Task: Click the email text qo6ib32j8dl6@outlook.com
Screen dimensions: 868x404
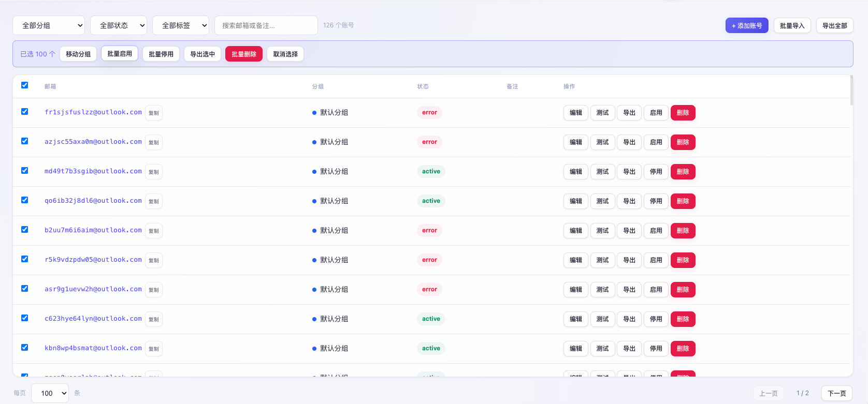Action: point(93,201)
